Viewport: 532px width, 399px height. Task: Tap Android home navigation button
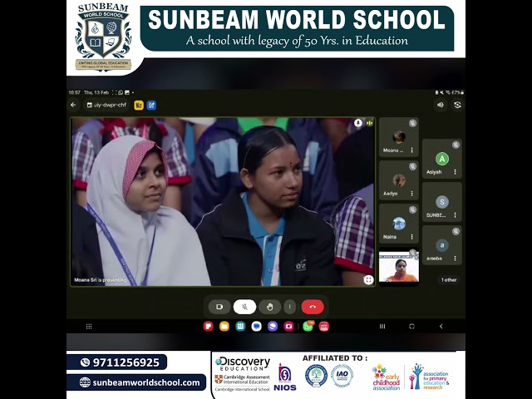[412, 327]
